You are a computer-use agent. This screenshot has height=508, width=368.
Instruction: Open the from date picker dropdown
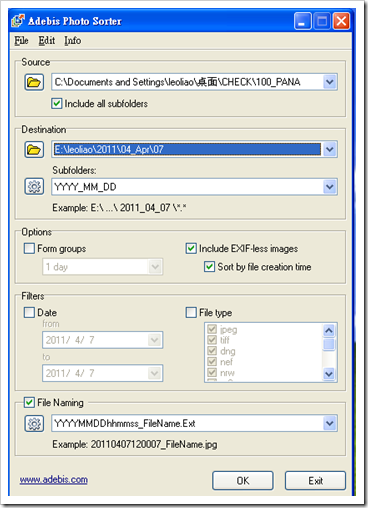(x=154, y=340)
